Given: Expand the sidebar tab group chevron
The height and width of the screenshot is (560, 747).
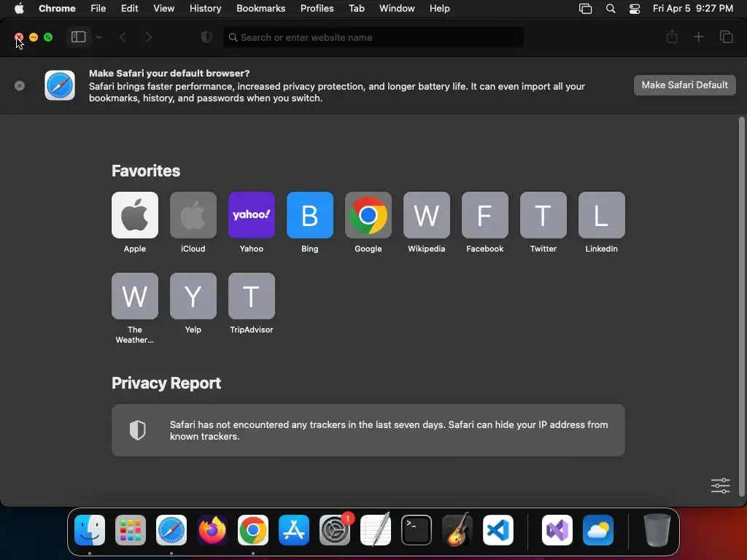Looking at the screenshot, I should pyautogui.click(x=98, y=37).
